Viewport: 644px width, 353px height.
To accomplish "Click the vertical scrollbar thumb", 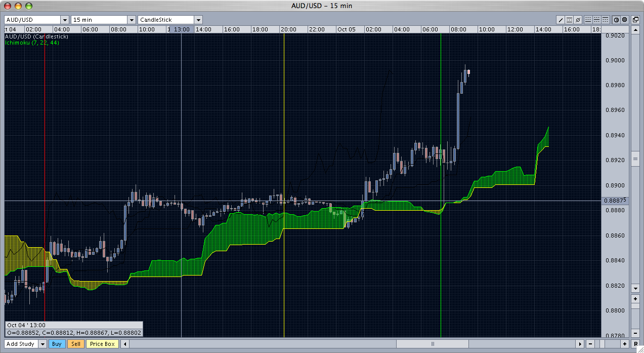I will point(635,159).
